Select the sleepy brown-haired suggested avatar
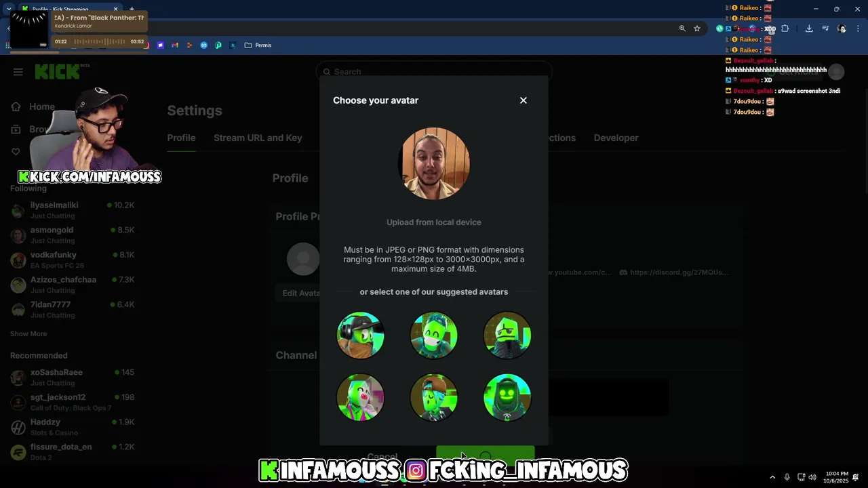The image size is (868, 488). click(434, 397)
